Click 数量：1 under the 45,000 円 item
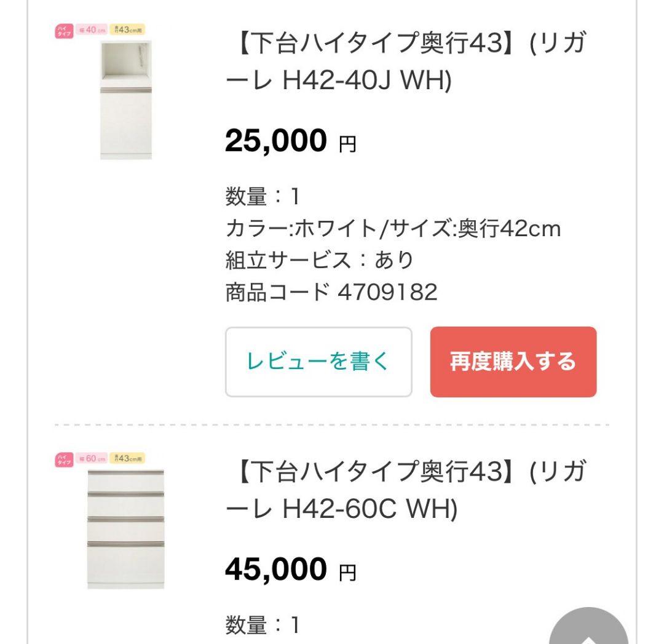664x644 pixels. click(x=263, y=625)
